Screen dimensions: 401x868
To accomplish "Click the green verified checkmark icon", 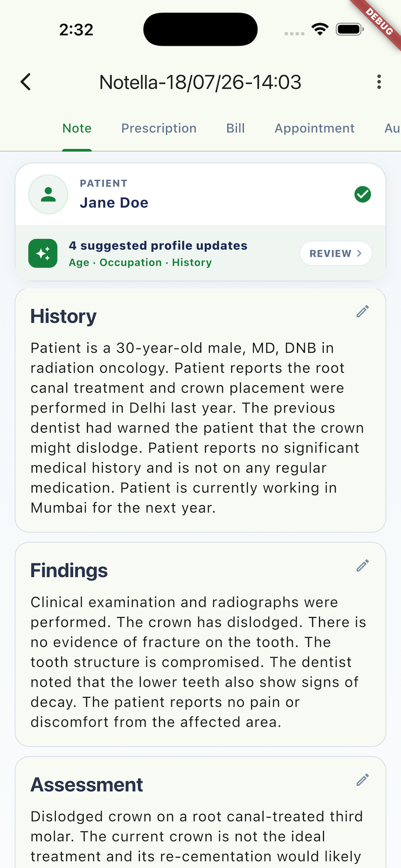I will (x=363, y=194).
